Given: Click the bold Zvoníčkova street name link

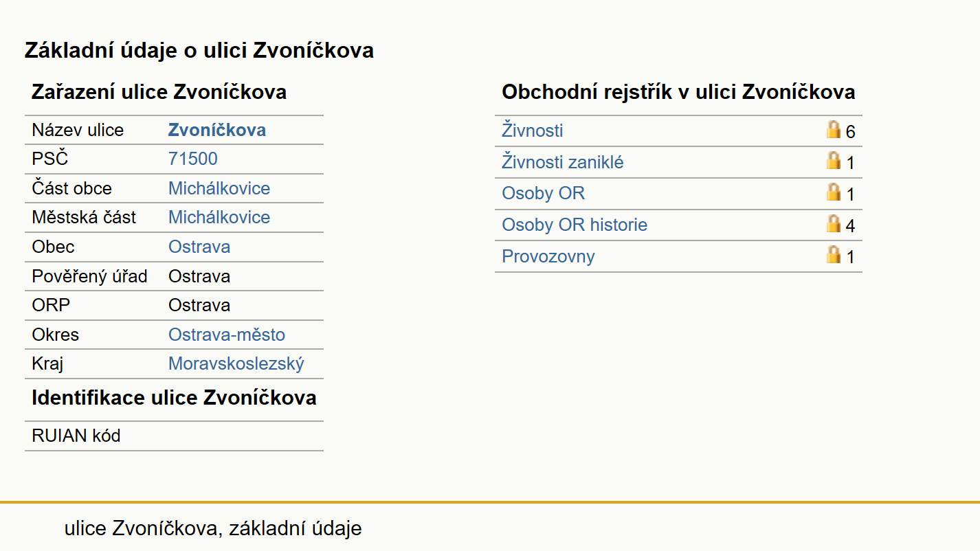Looking at the screenshot, I should click(x=217, y=130).
